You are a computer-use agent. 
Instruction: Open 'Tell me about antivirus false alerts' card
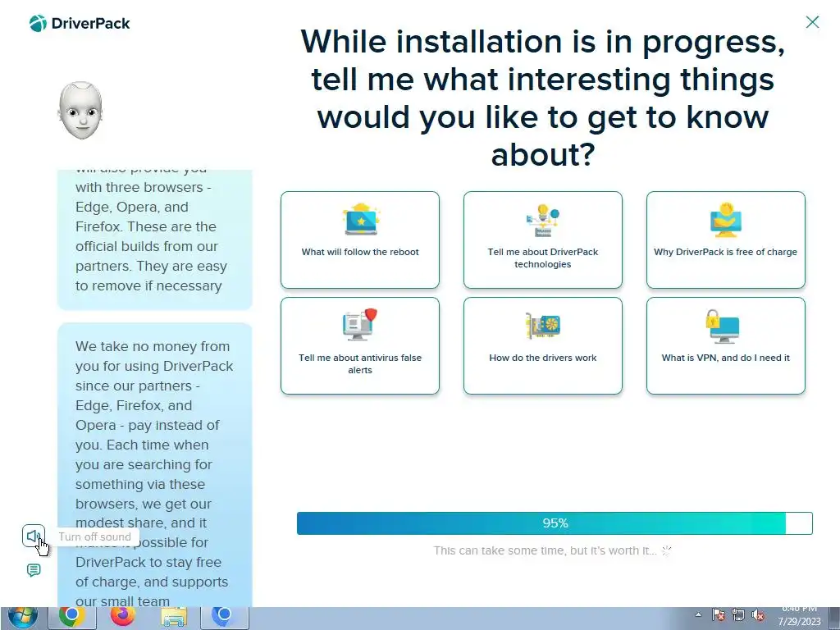(360, 345)
